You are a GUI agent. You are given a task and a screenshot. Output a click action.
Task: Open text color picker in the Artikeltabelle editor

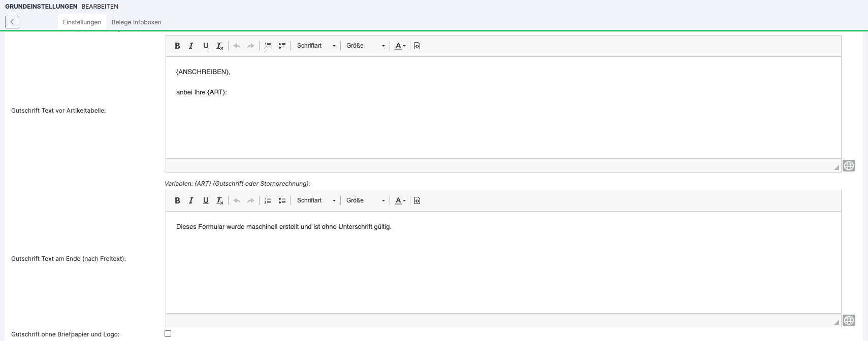click(400, 46)
